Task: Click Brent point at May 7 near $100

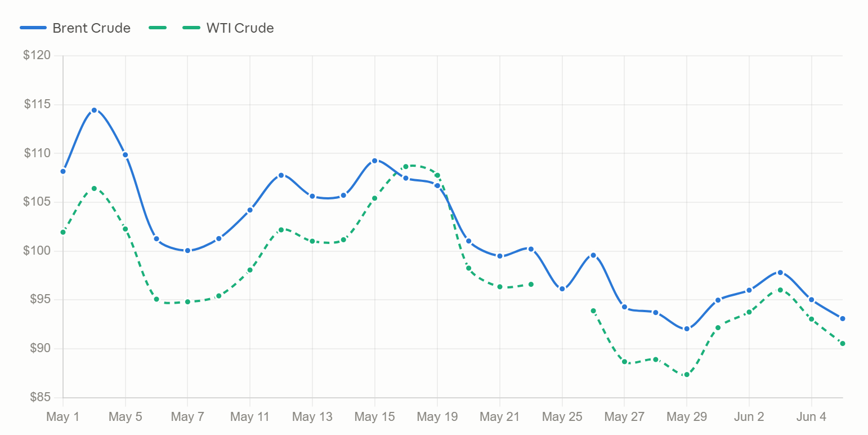Action: tap(187, 251)
